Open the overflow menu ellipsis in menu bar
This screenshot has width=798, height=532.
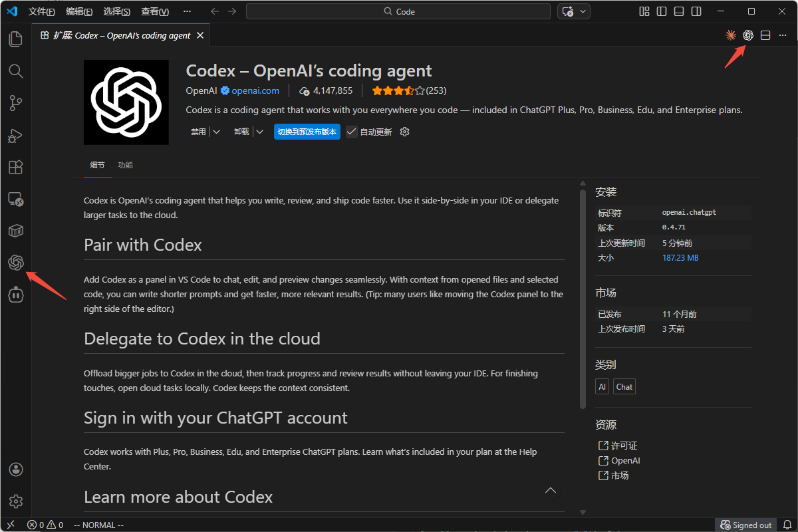pos(187,11)
